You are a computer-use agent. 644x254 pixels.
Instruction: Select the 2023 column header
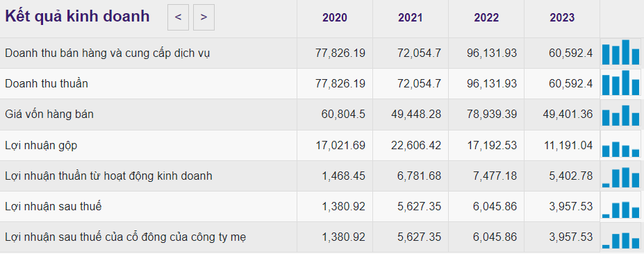point(562,17)
